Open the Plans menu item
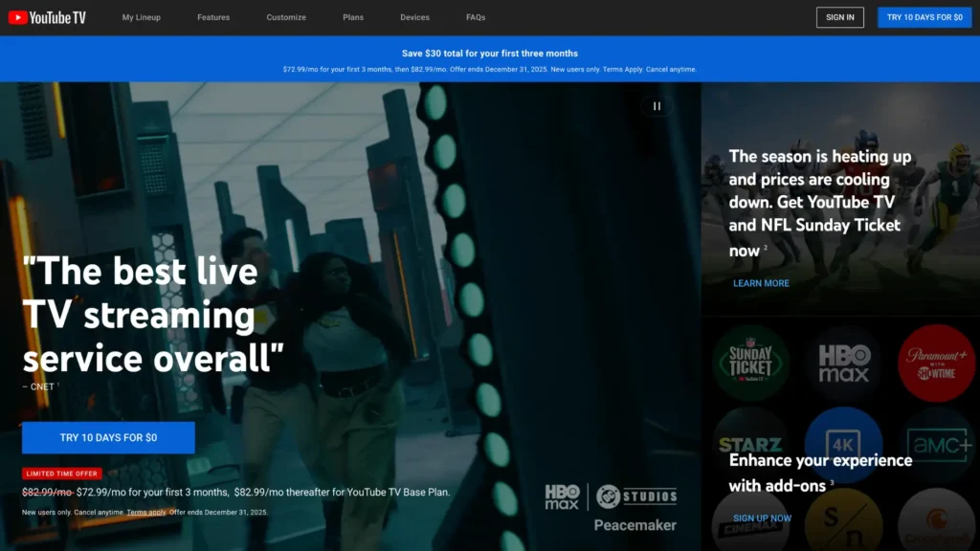 pyautogui.click(x=352, y=16)
